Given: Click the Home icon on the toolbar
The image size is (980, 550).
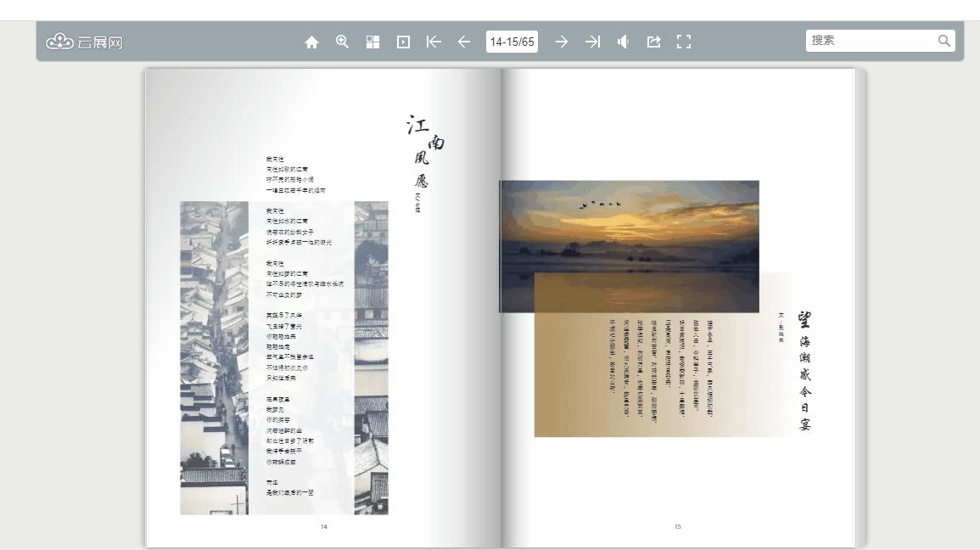Looking at the screenshot, I should [312, 41].
